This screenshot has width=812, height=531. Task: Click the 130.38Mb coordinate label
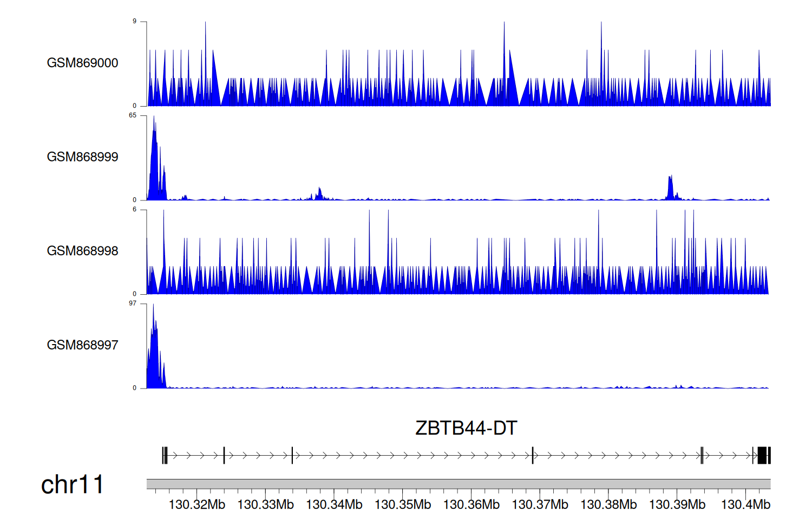608,505
